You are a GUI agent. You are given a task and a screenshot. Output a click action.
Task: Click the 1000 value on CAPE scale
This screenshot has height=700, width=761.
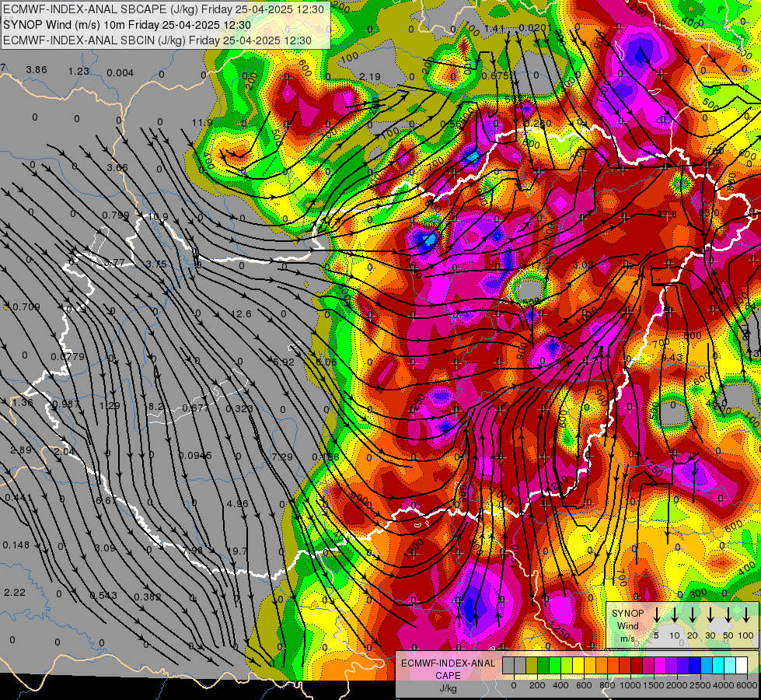630,685
